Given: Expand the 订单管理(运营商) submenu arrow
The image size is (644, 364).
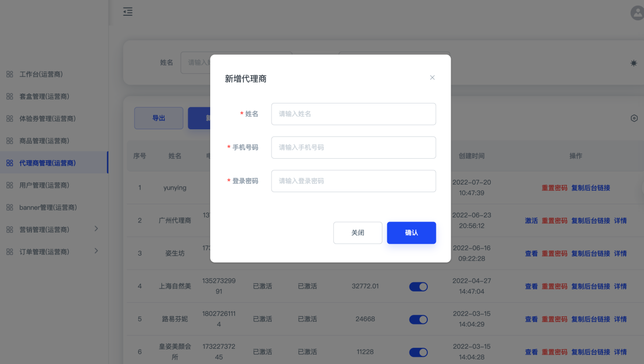Looking at the screenshot, I should click(x=96, y=251).
